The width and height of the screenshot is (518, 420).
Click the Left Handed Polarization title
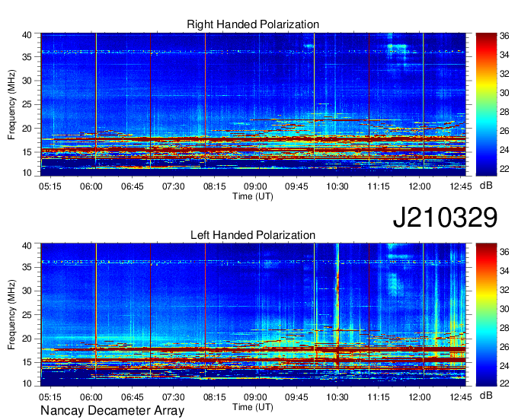[253, 235]
